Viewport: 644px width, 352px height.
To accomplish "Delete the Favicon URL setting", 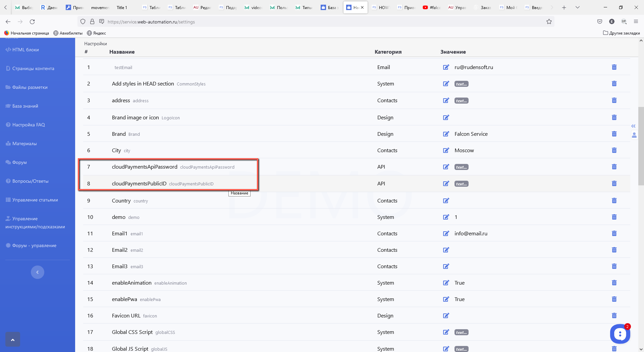I will (614, 316).
